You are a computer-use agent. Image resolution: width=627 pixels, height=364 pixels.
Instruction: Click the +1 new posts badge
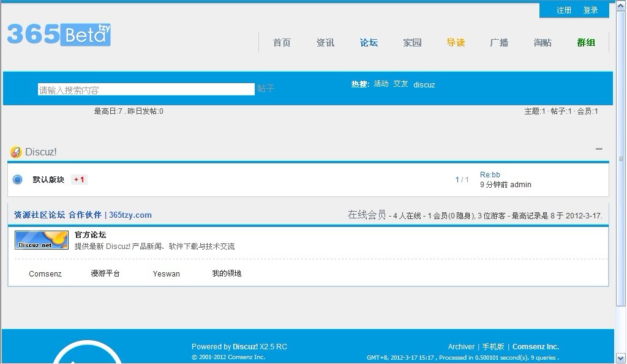click(x=79, y=179)
